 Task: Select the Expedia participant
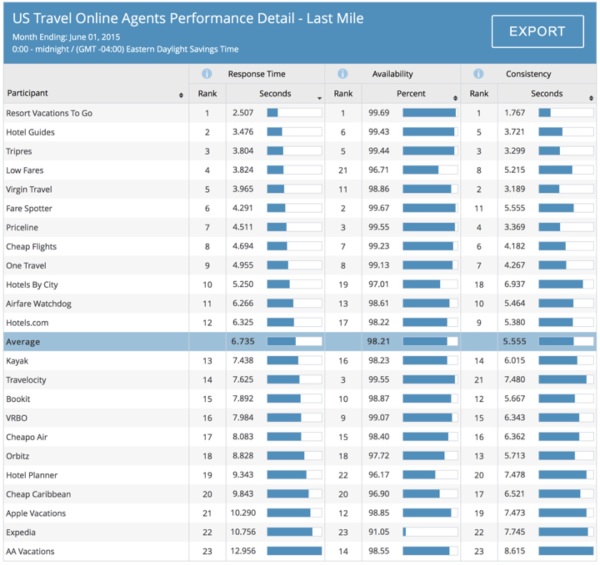[21, 532]
